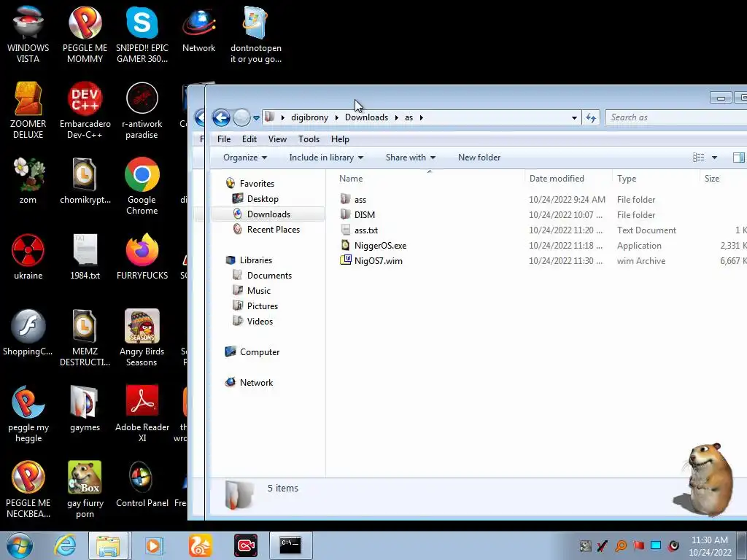747x560 pixels.
Task: Select the Network desktop icon
Action: pyautogui.click(x=198, y=29)
